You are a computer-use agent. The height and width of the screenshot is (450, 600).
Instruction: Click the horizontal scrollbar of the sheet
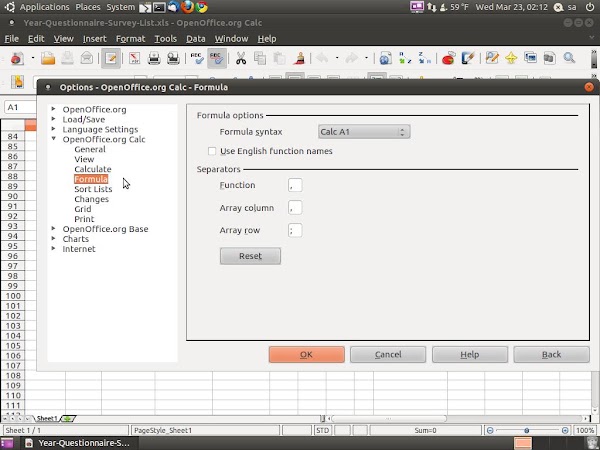[389, 419]
